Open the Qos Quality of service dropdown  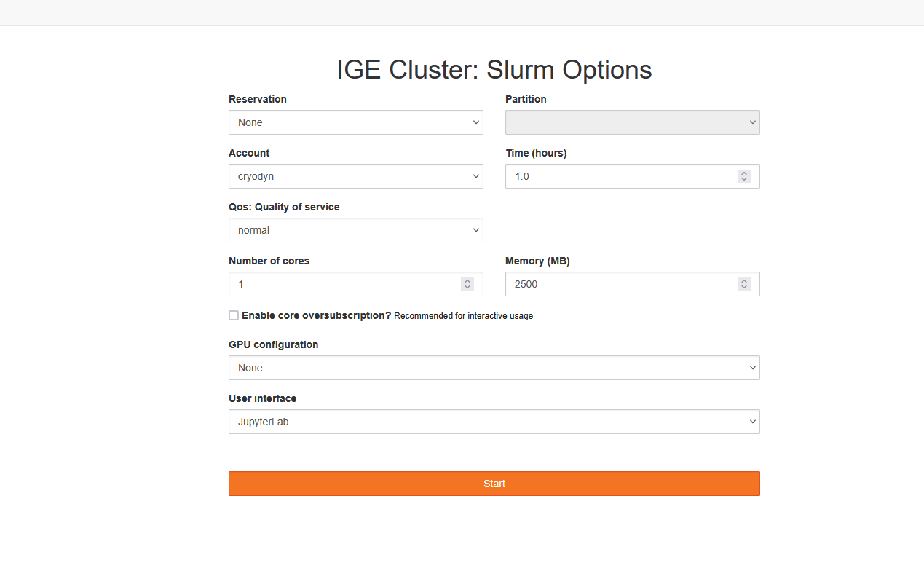click(x=355, y=230)
